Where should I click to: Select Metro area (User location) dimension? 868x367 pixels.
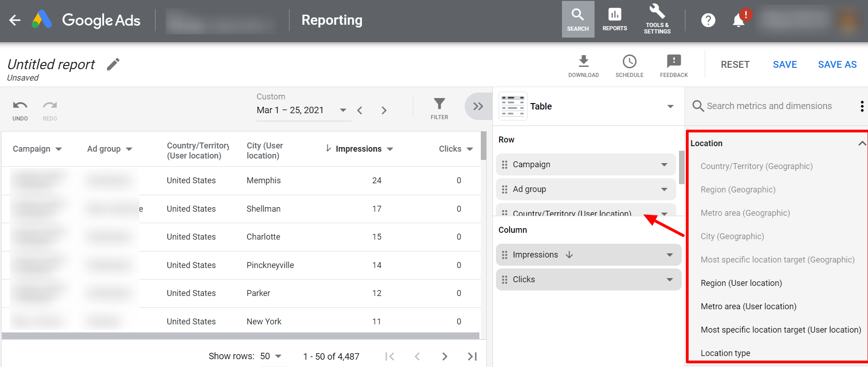pos(748,307)
